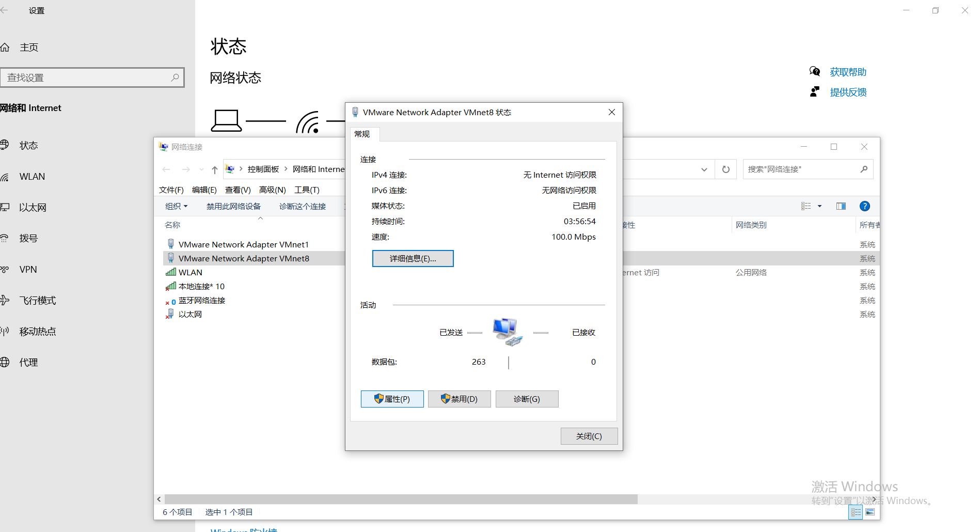980x532 pixels.
Task: Click the horizontal scrollbar in 网络连接 window
Action: (401, 499)
